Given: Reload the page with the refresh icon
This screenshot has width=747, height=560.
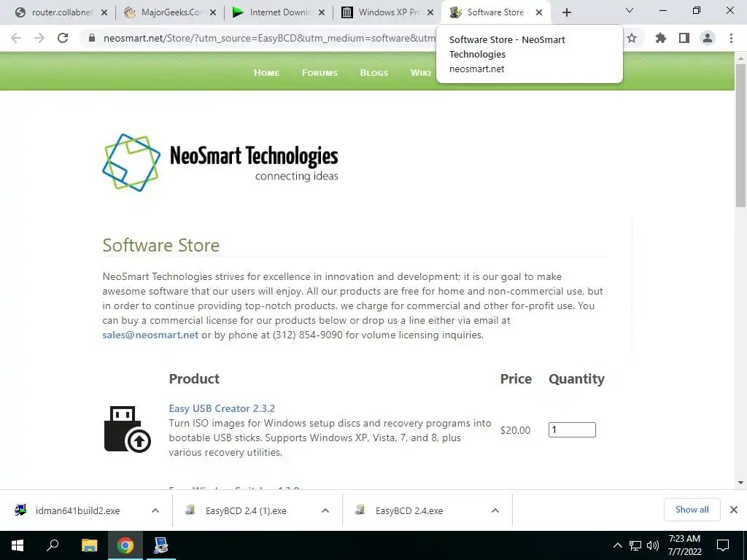Looking at the screenshot, I should click(x=63, y=38).
